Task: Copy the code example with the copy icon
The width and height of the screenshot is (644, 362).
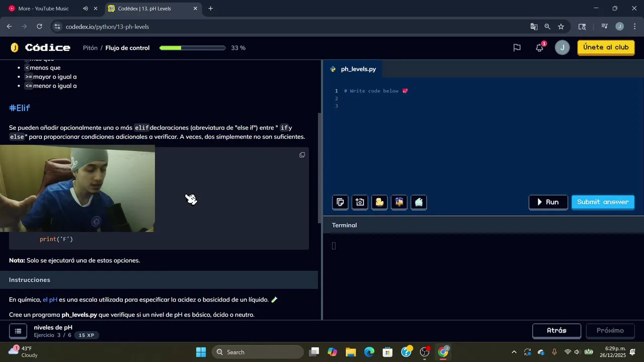Action: coord(302,155)
